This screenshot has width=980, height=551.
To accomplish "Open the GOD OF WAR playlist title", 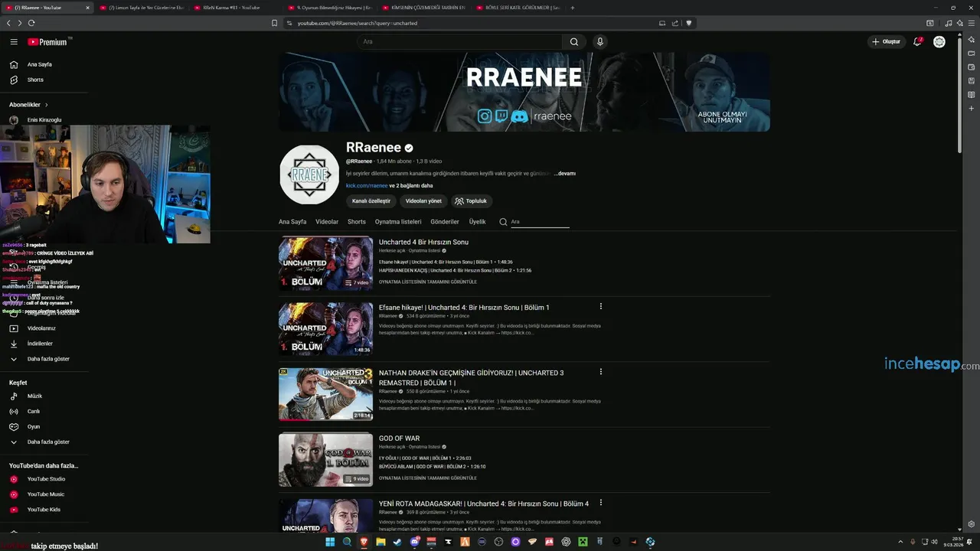I will tap(399, 439).
